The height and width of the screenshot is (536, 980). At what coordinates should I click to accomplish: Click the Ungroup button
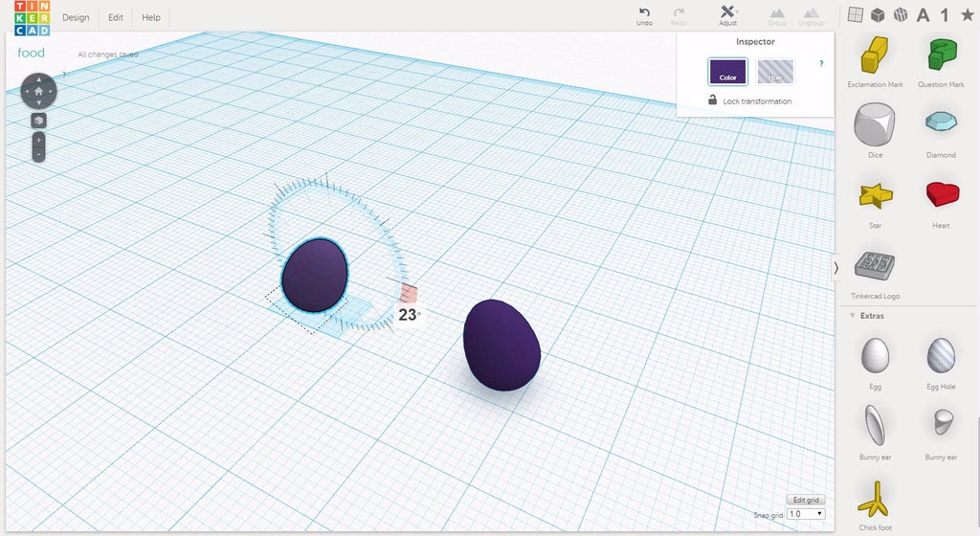812,16
